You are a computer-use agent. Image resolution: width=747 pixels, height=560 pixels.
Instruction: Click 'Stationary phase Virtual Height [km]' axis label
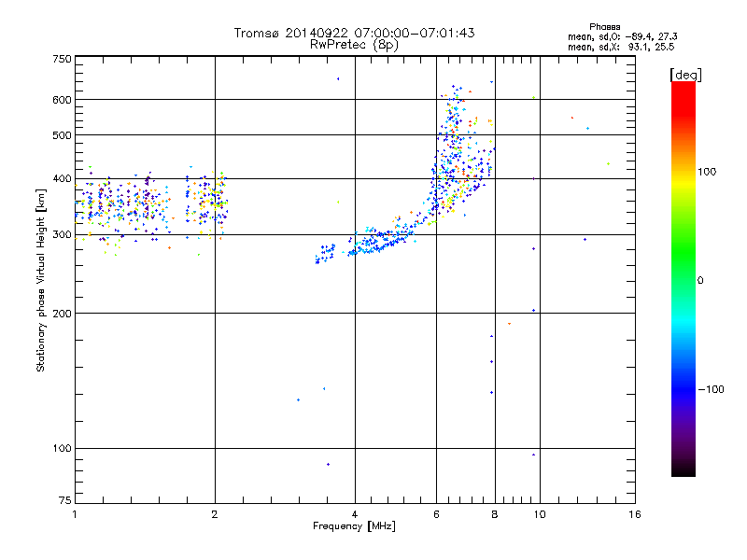[41, 280]
